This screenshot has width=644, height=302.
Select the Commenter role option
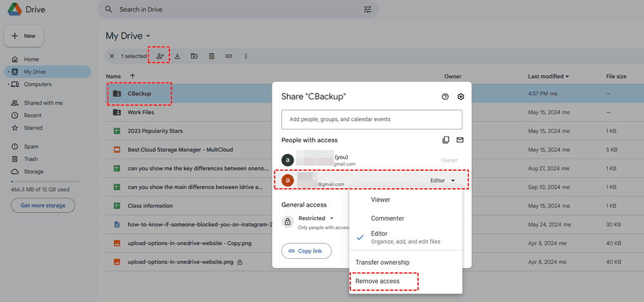point(406,218)
